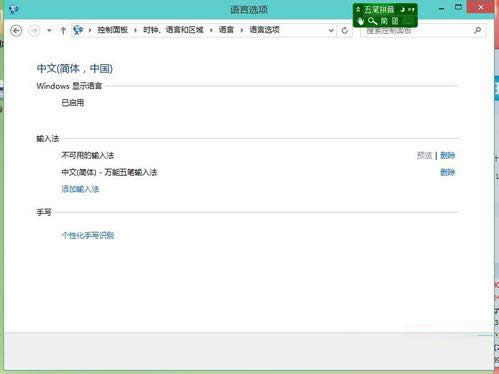Delete 不可用的输入法 entry

click(447, 155)
